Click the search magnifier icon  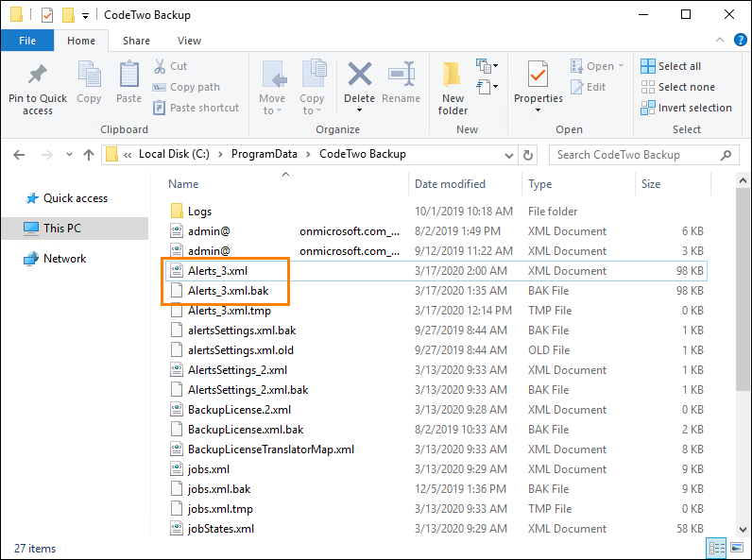726,155
